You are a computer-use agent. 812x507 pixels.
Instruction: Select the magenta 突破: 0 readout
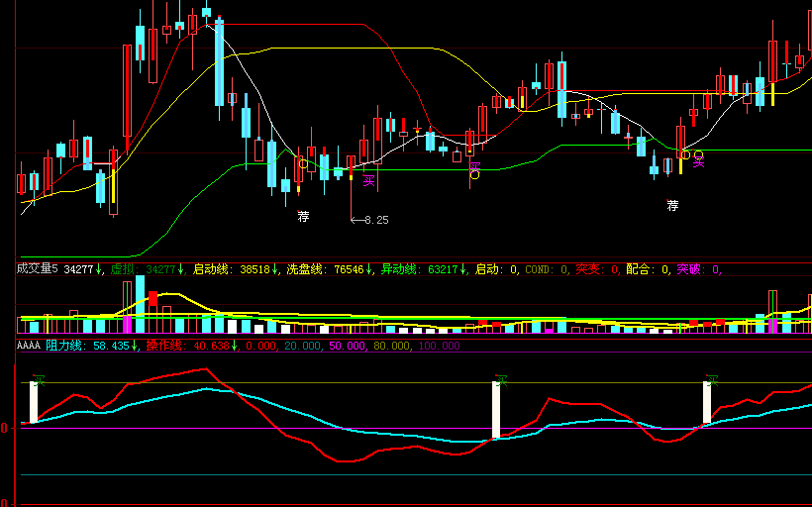click(698, 269)
